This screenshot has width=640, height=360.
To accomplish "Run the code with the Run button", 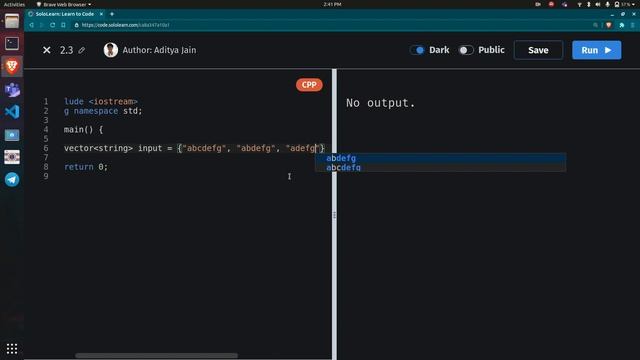I will (596, 50).
